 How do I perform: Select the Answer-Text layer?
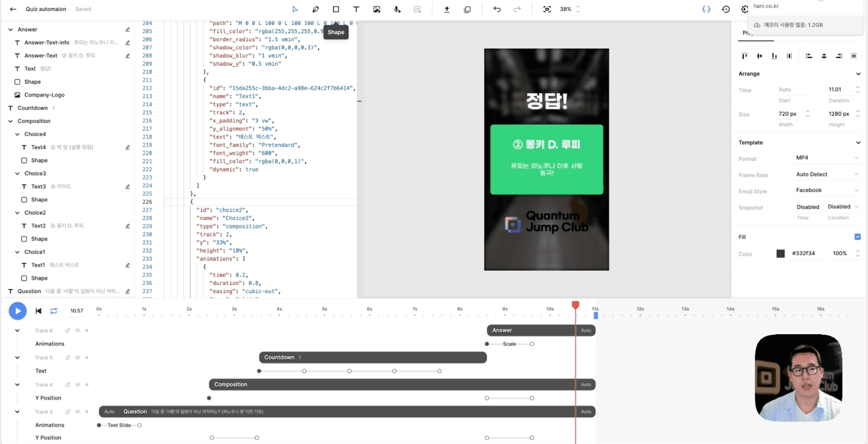(x=41, y=55)
